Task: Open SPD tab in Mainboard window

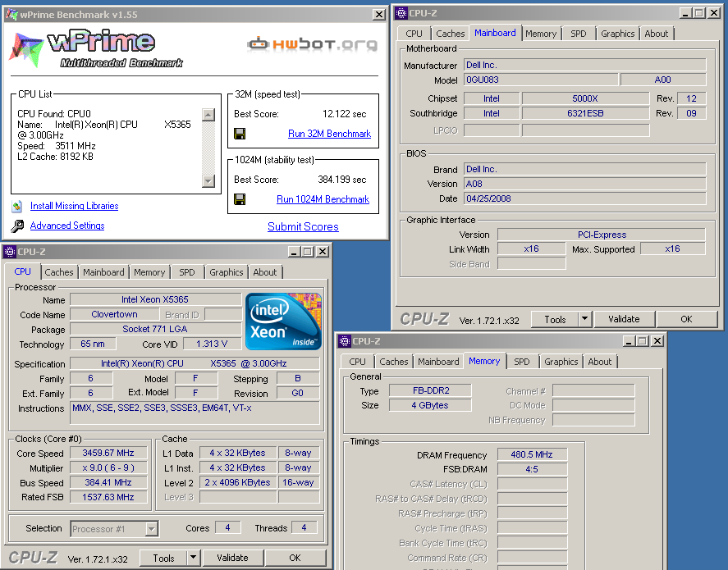Action: 578,34
